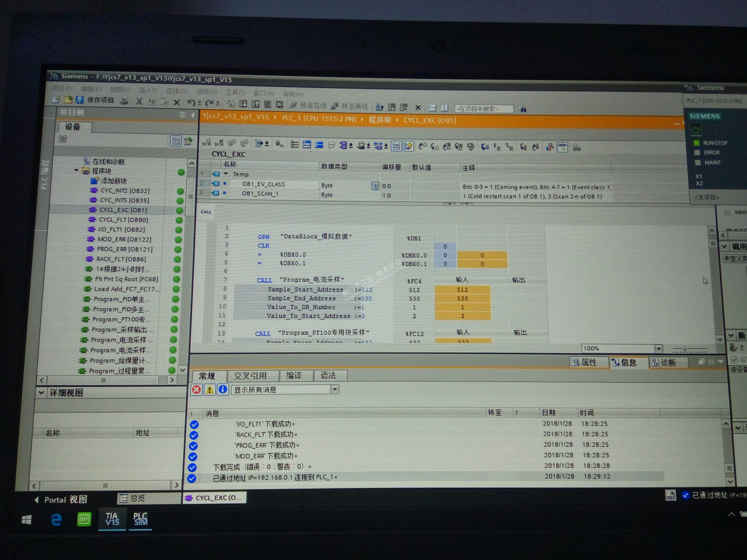The height and width of the screenshot is (560, 747).
Task: Adjust the editor zoom slider
Action: point(685,349)
